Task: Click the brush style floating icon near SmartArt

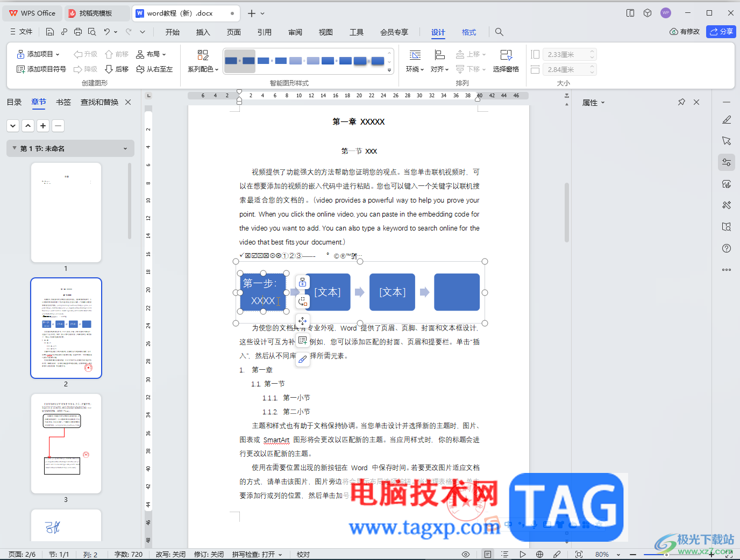Action: click(x=303, y=360)
